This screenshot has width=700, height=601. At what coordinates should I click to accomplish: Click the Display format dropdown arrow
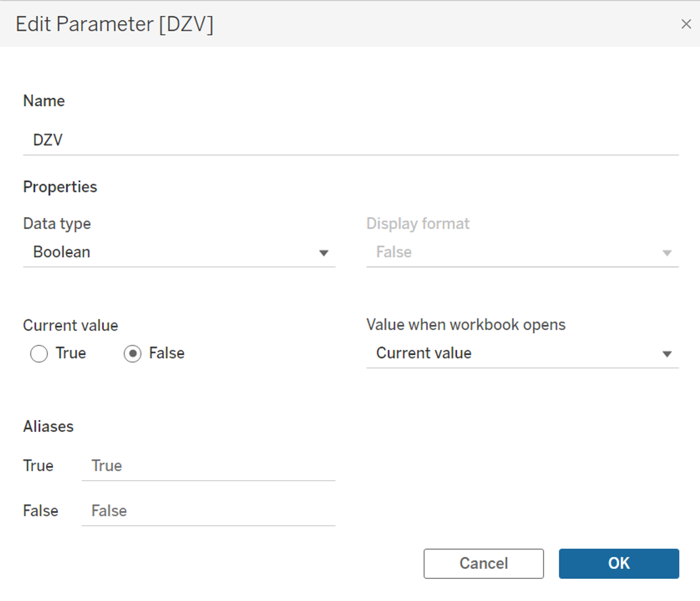667,253
